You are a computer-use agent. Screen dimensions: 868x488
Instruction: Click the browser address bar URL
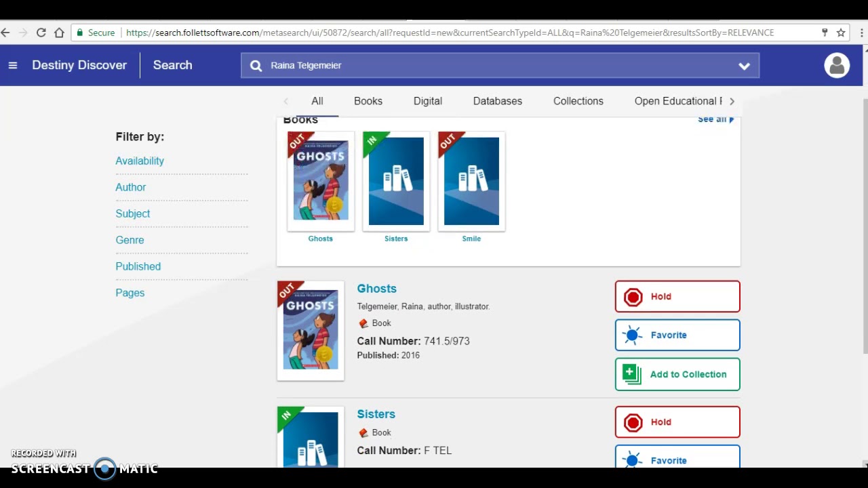coord(450,33)
